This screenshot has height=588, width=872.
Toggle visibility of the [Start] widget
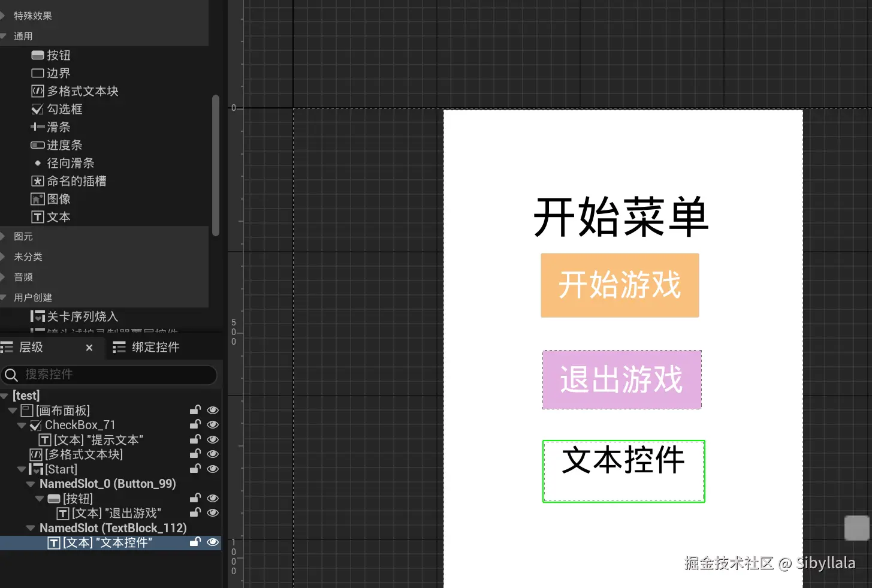(x=213, y=469)
